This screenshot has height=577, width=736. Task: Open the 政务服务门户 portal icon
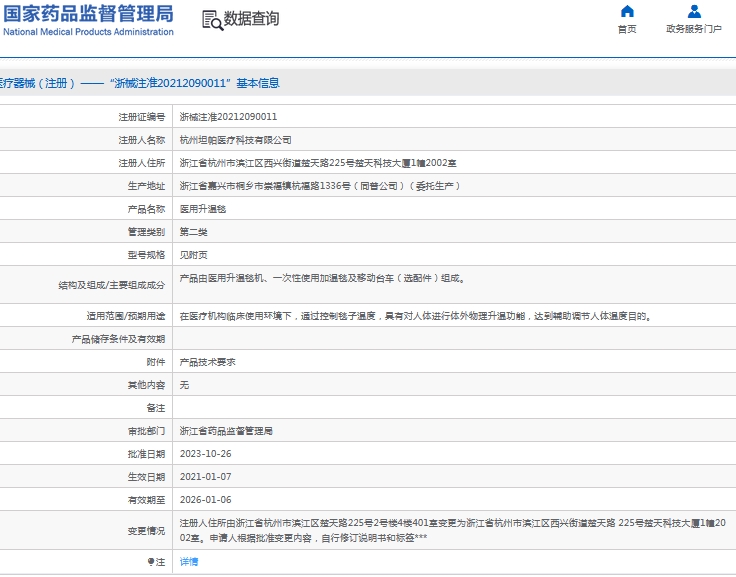click(694, 11)
